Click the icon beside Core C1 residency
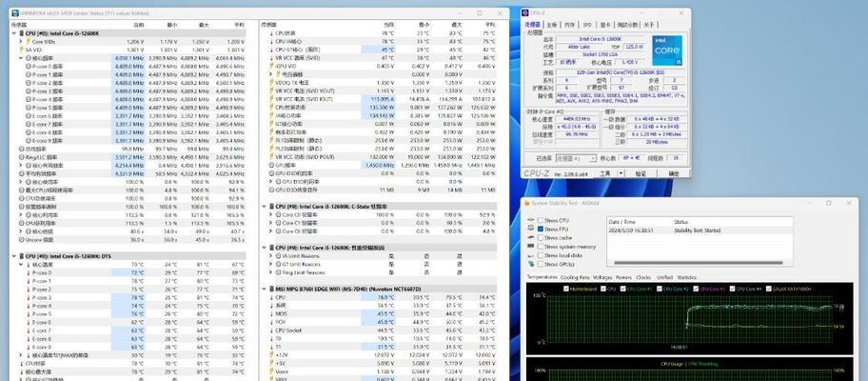Viewport: 868px width, 381px height. (278, 223)
